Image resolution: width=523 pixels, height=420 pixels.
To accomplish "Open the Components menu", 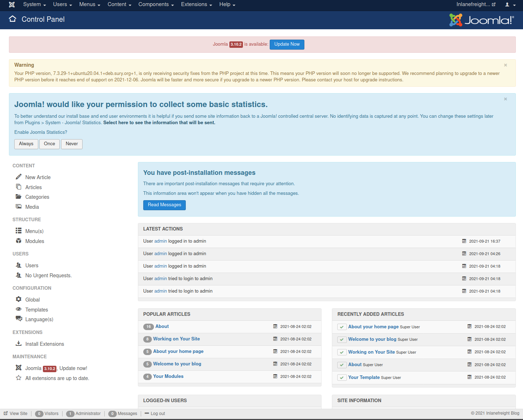I will (x=156, y=5).
